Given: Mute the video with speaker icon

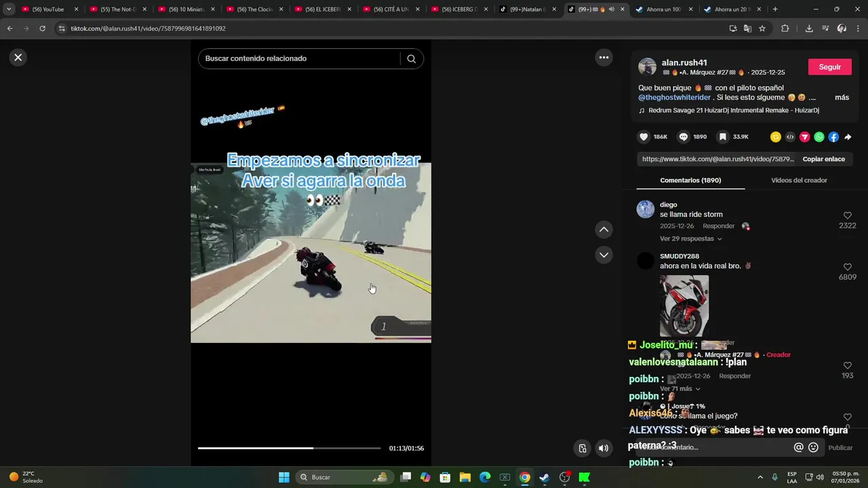Looking at the screenshot, I should coord(604,448).
